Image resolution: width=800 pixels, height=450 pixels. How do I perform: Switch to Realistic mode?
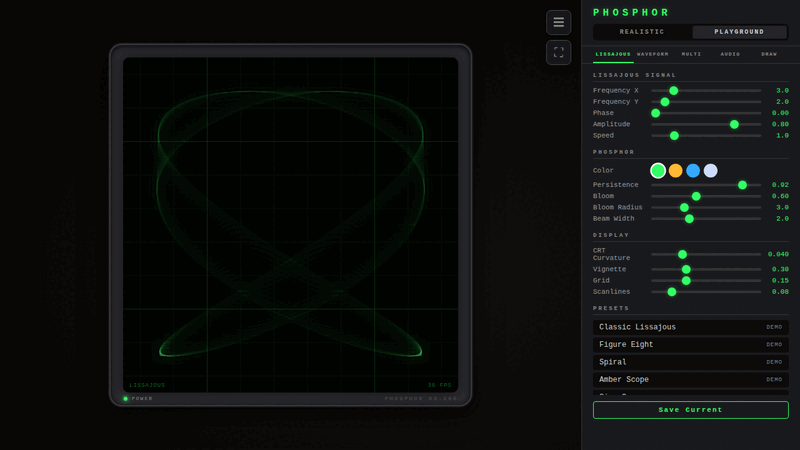[x=641, y=32]
